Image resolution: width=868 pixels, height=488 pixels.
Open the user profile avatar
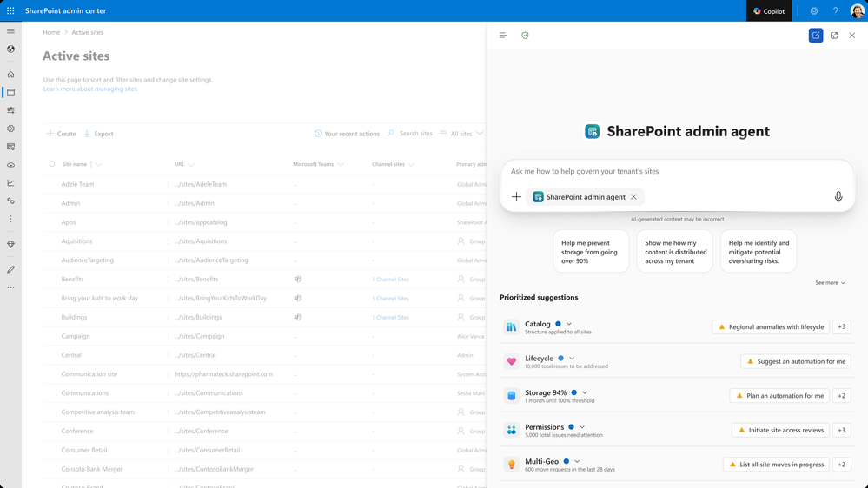click(x=857, y=11)
